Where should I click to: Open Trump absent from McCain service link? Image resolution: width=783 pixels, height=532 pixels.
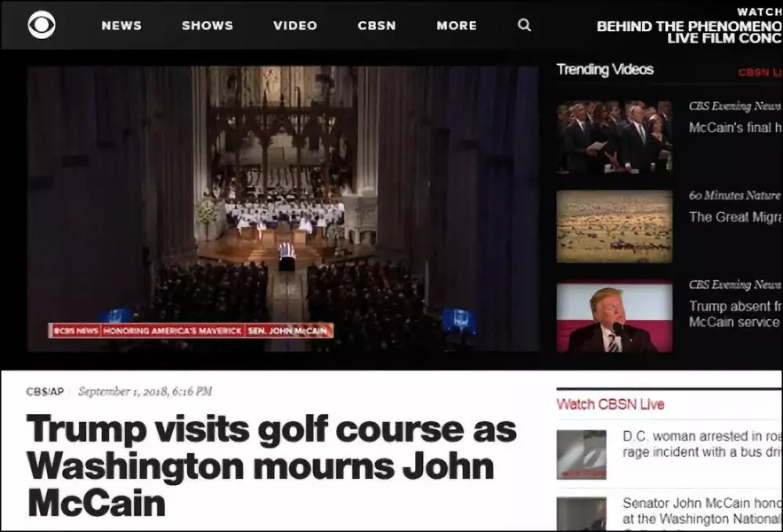point(735,314)
